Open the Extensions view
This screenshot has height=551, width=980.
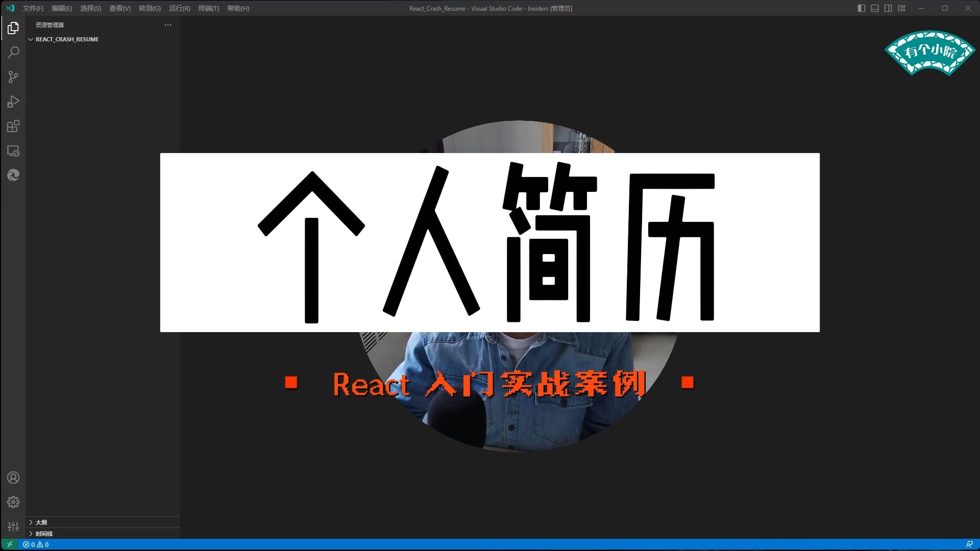(13, 126)
